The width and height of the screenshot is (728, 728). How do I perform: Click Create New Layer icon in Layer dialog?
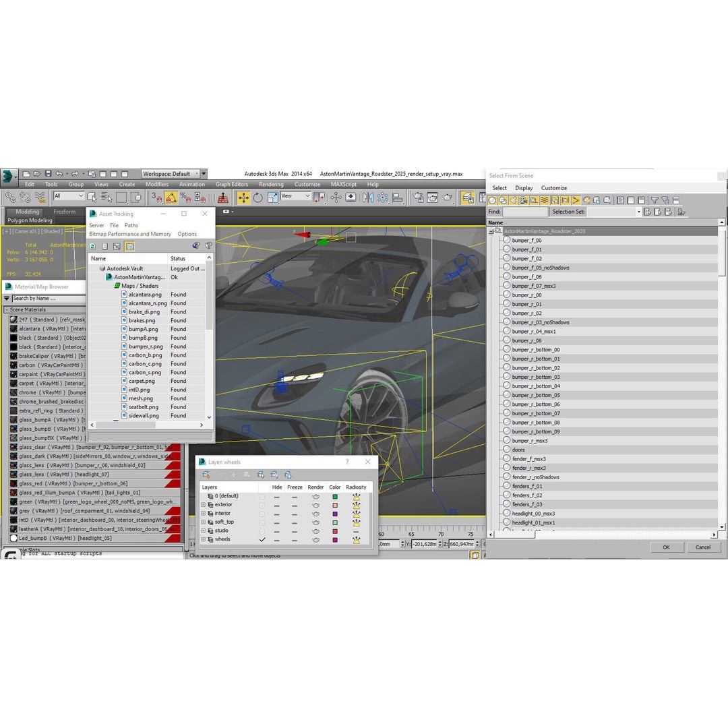(206, 475)
